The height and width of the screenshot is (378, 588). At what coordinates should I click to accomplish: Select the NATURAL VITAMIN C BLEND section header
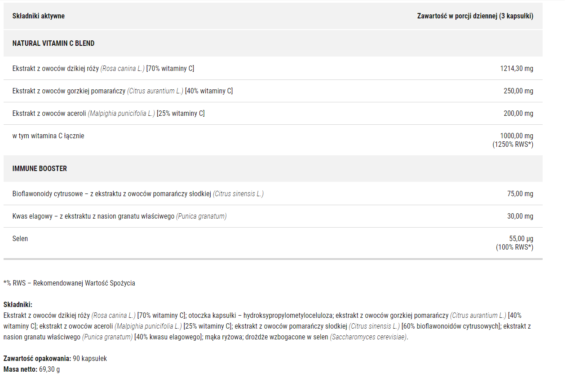point(273,44)
